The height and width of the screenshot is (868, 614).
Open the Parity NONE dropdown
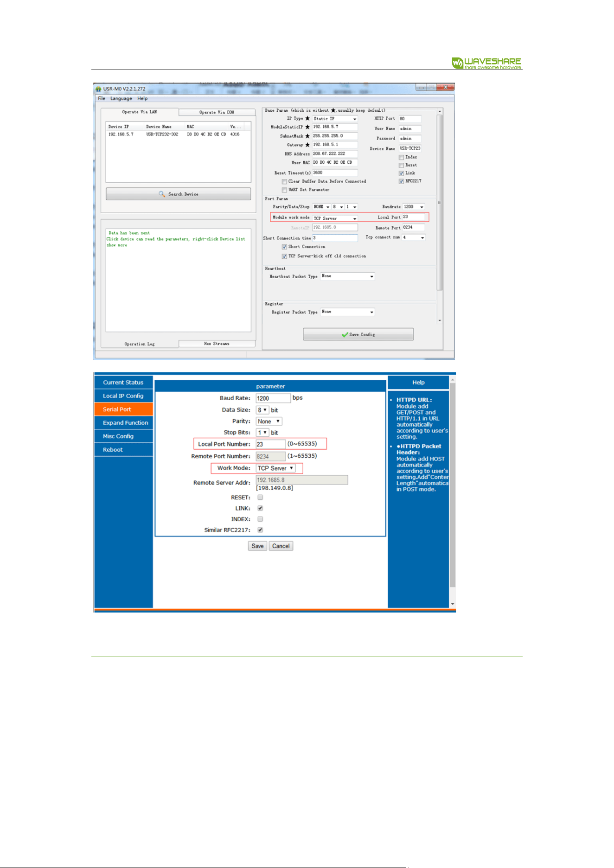click(x=321, y=207)
